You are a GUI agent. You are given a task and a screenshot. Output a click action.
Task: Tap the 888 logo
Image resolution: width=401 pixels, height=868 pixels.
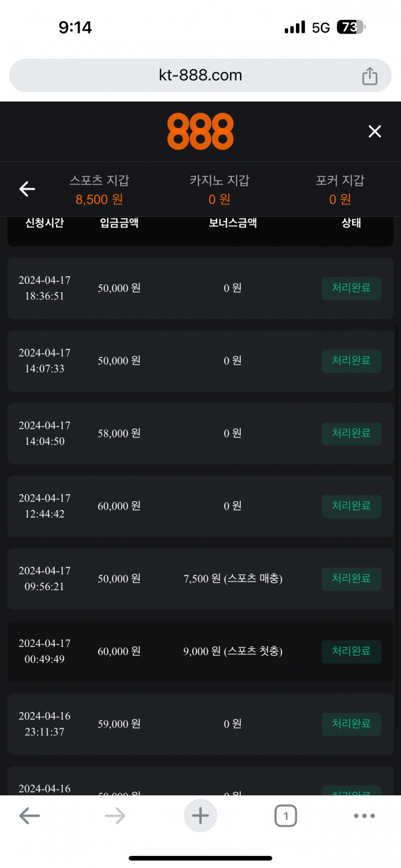click(x=200, y=132)
